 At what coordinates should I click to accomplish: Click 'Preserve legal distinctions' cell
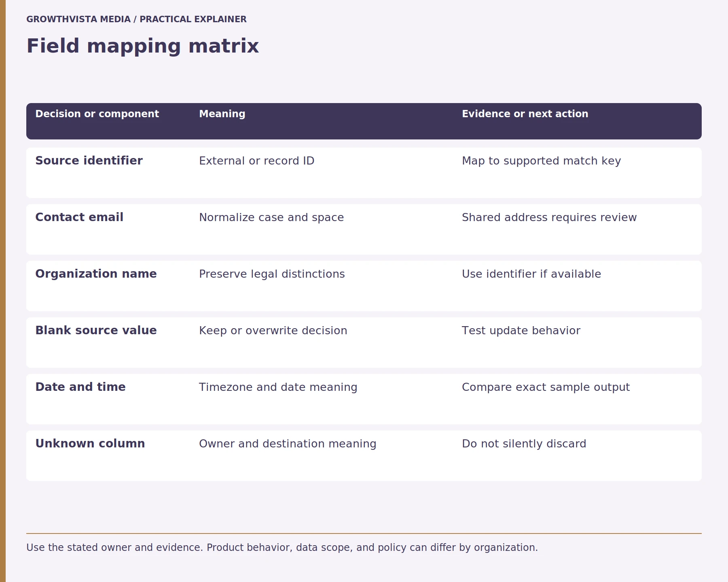(272, 274)
